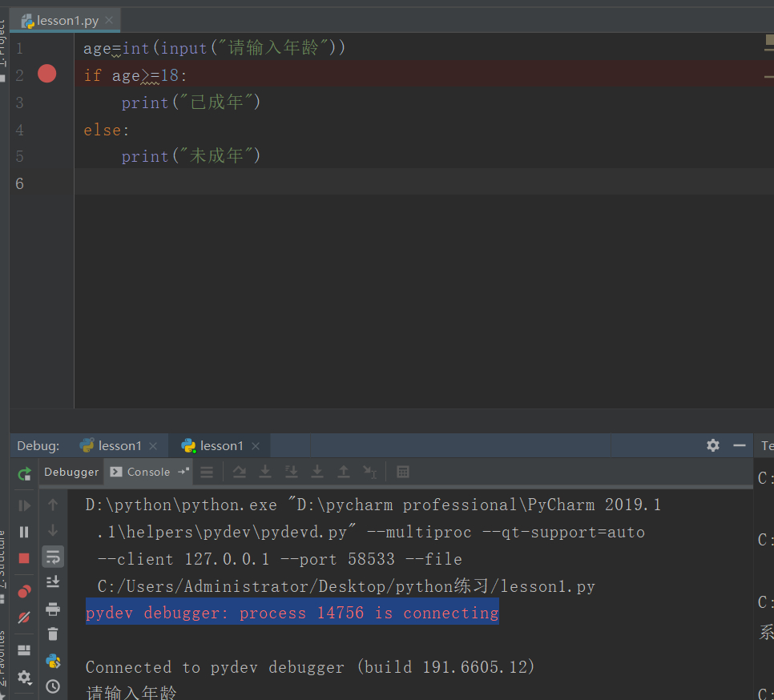The image size is (774, 700).
Task: Remove the breakpoint on line 2
Action: [47, 74]
